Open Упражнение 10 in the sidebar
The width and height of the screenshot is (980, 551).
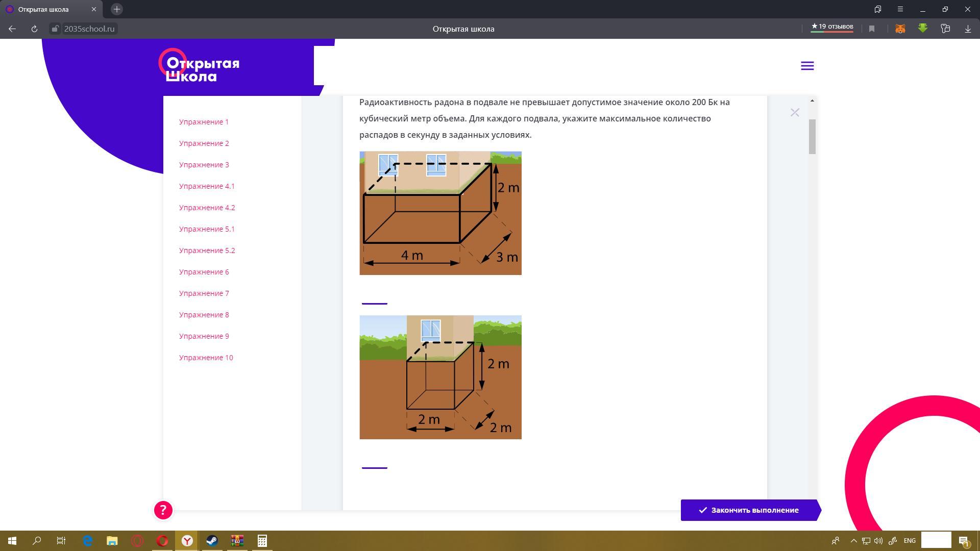pos(206,358)
